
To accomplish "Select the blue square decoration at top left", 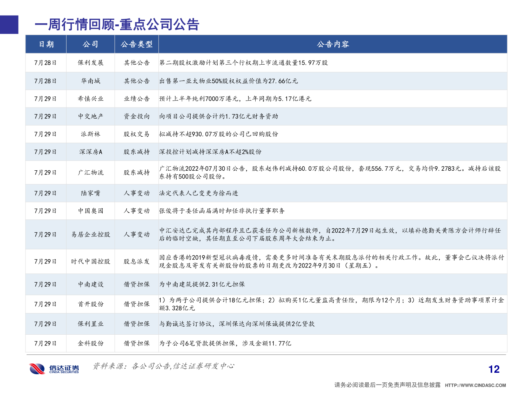I will click(9, 25).
